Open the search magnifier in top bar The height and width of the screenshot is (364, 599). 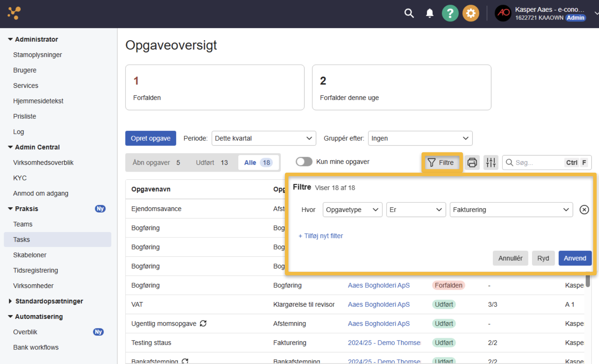(409, 13)
